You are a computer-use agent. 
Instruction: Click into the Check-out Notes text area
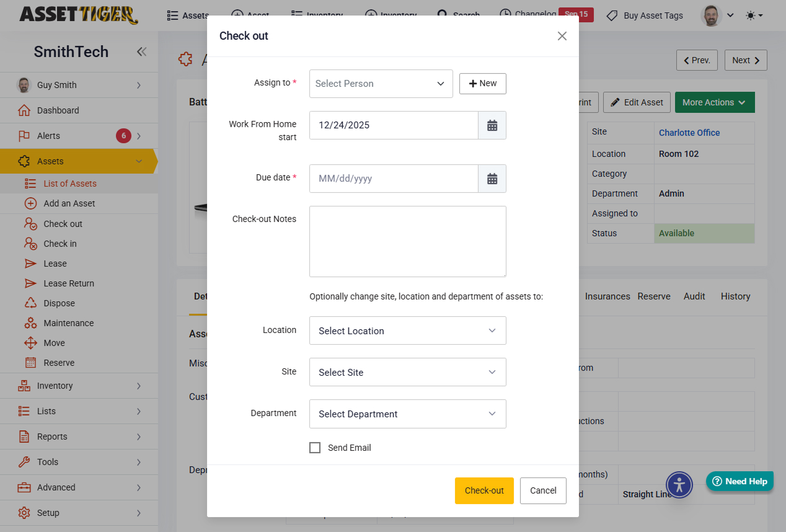(407, 241)
